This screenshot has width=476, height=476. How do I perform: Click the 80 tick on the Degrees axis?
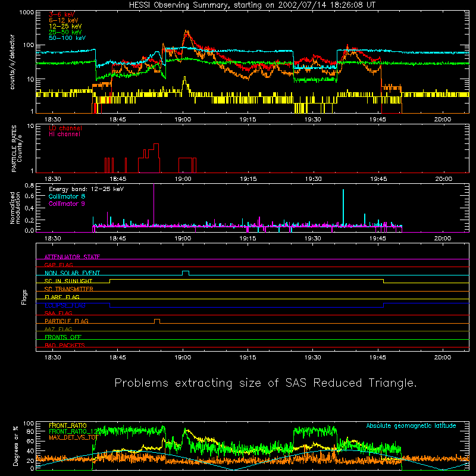pos(30,431)
